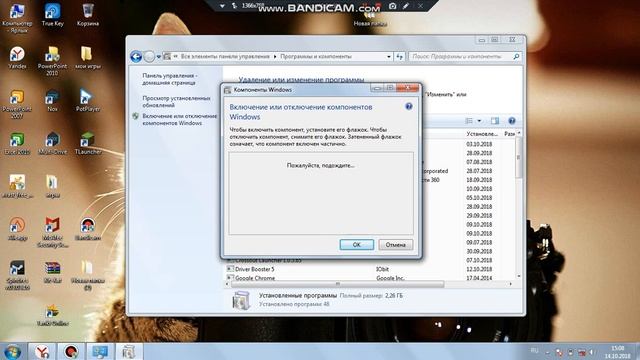Cancel the dialog with Отмена

click(396, 244)
